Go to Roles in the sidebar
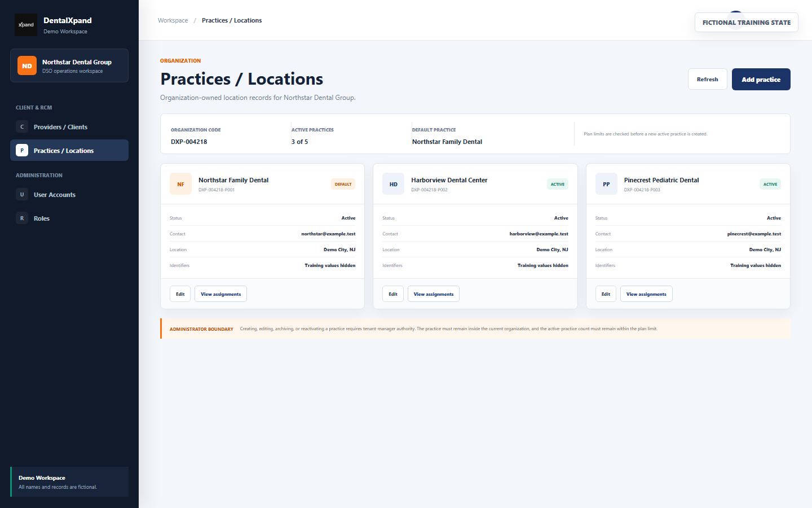Screen dimensions: 812x508 (69, 218)
